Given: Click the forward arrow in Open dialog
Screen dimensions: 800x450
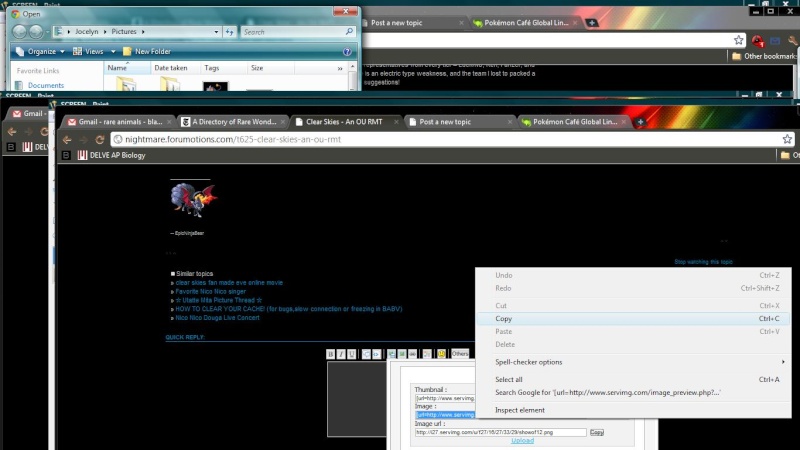Looking at the screenshot, I should coord(36,32).
